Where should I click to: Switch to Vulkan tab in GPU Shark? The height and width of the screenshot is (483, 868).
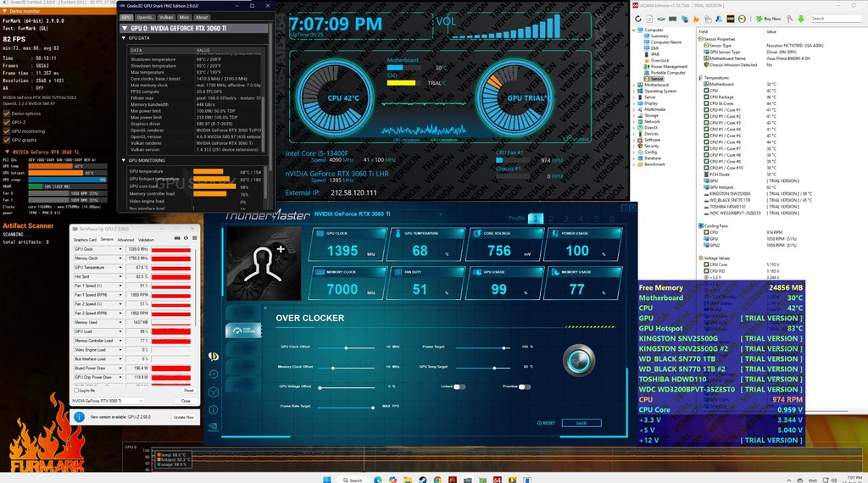pyautogui.click(x=166, y=17)
